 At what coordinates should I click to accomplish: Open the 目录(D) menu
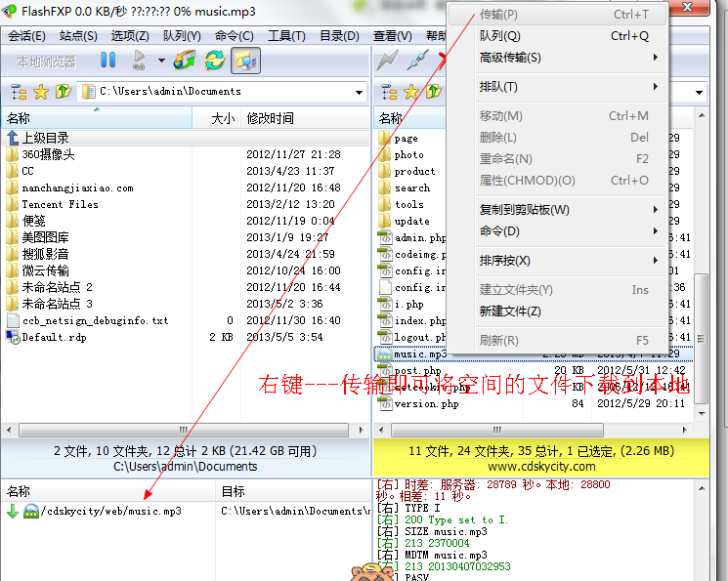tap(339, 36)
